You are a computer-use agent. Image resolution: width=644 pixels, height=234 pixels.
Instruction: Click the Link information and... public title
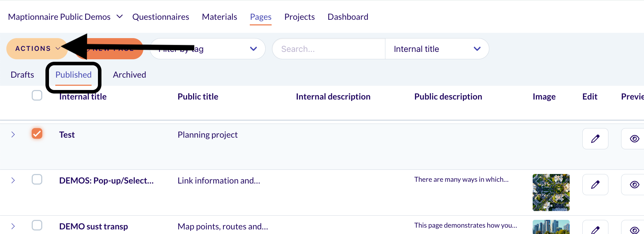pyautogui.click(x=219, y=180)
